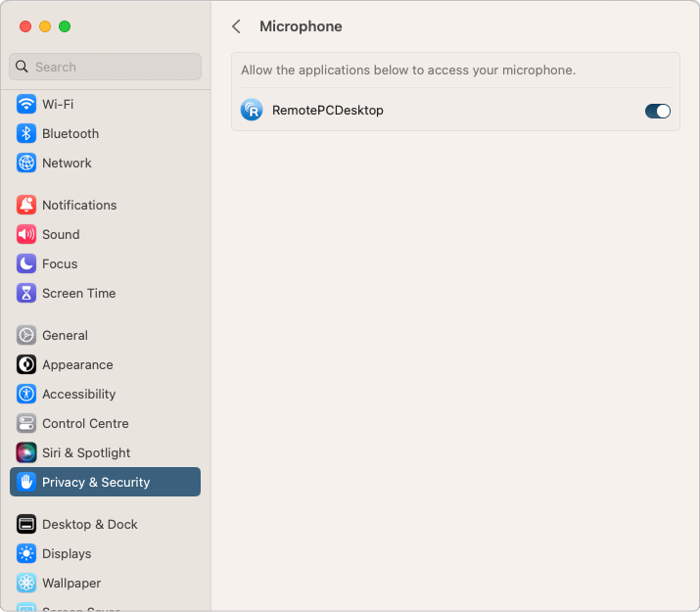Viewport: 700px width, 612px height.
Task: Disable microphone access for RemotePCDesktop
Action: 657,111
